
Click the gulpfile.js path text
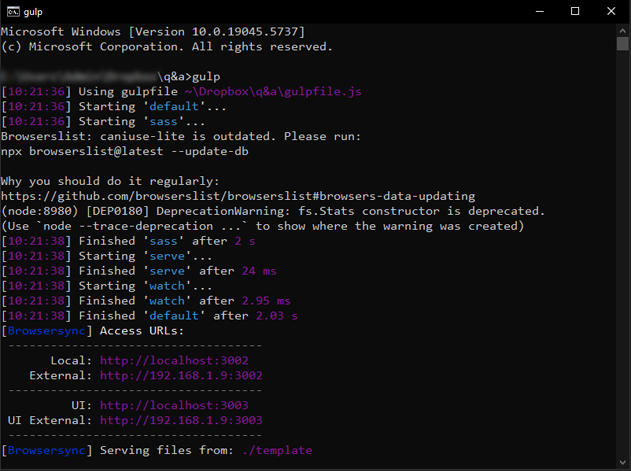[273, 91]
